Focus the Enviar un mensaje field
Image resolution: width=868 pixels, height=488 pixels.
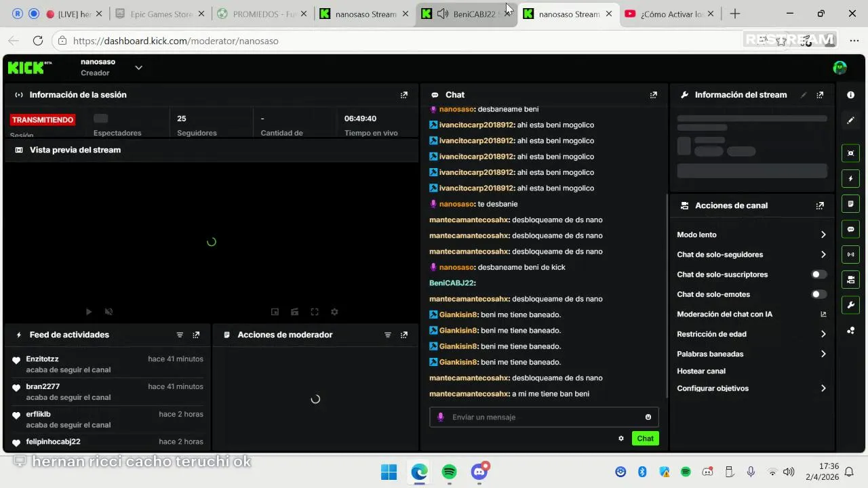544,417
